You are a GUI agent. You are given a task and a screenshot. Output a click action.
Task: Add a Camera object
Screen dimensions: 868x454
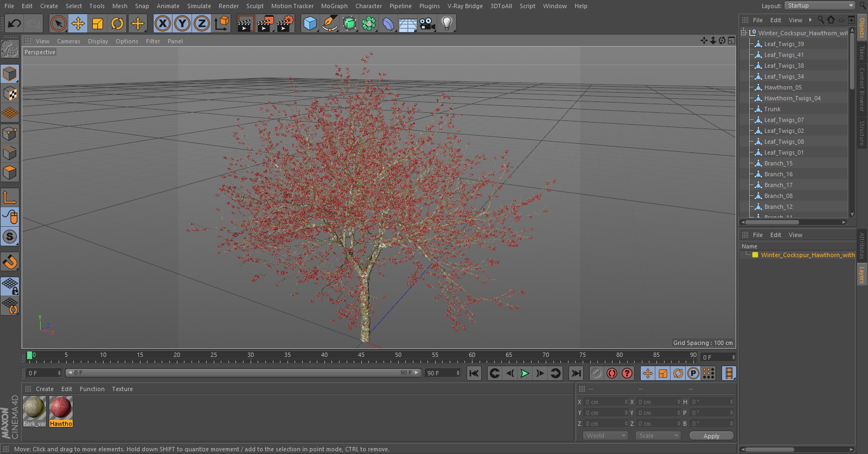427,23
